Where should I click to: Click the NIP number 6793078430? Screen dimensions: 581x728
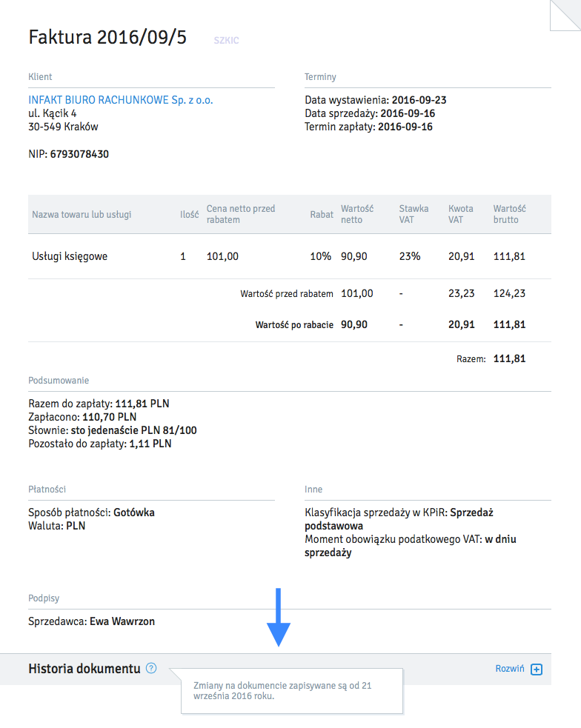click(79, 154)
